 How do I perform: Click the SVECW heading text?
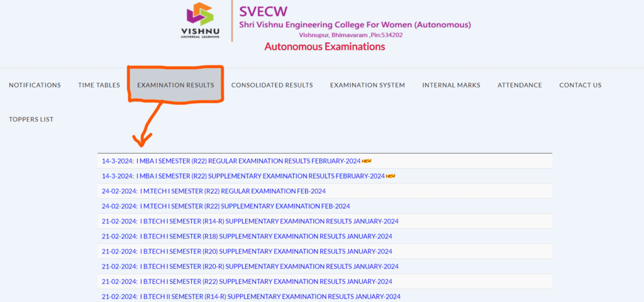coord(264,11)
